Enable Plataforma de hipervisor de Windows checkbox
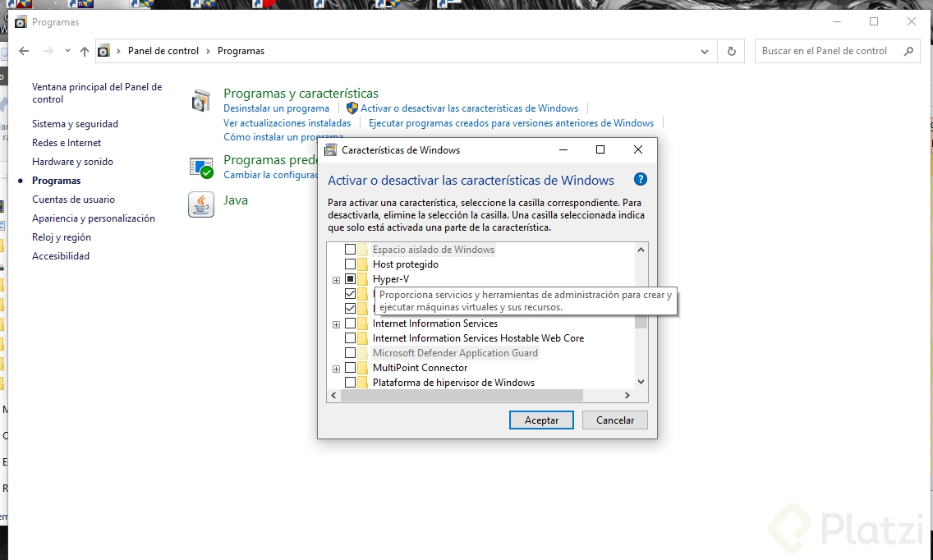933x560 pixels. click(350, 383)
